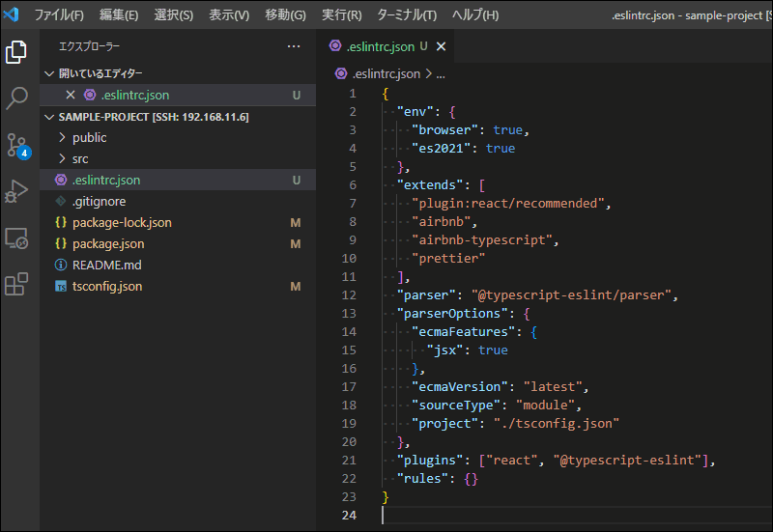This screenshot has width=773, height=532.
Task: Click the .eslintrc.json tab file icon
Action: point(335,45)
